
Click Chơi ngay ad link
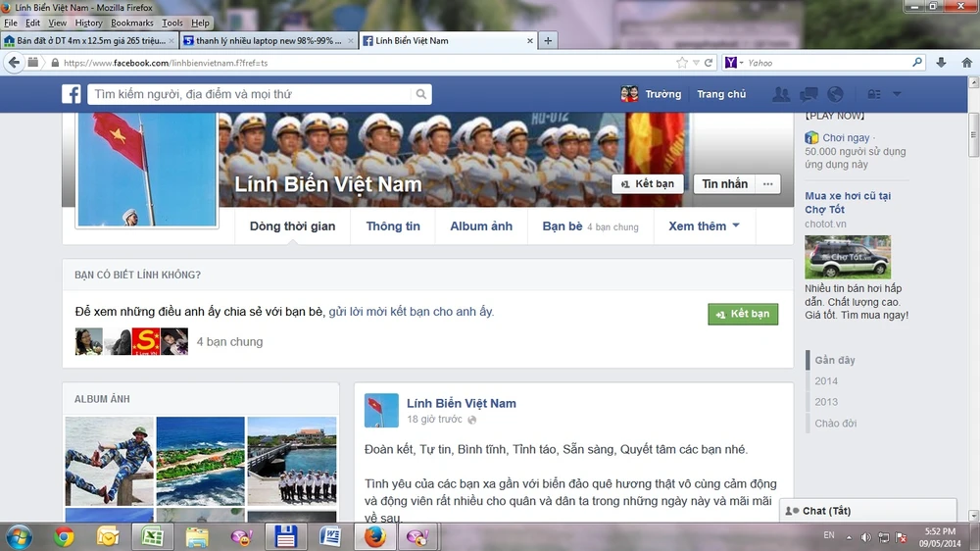[x=846, y=137]
